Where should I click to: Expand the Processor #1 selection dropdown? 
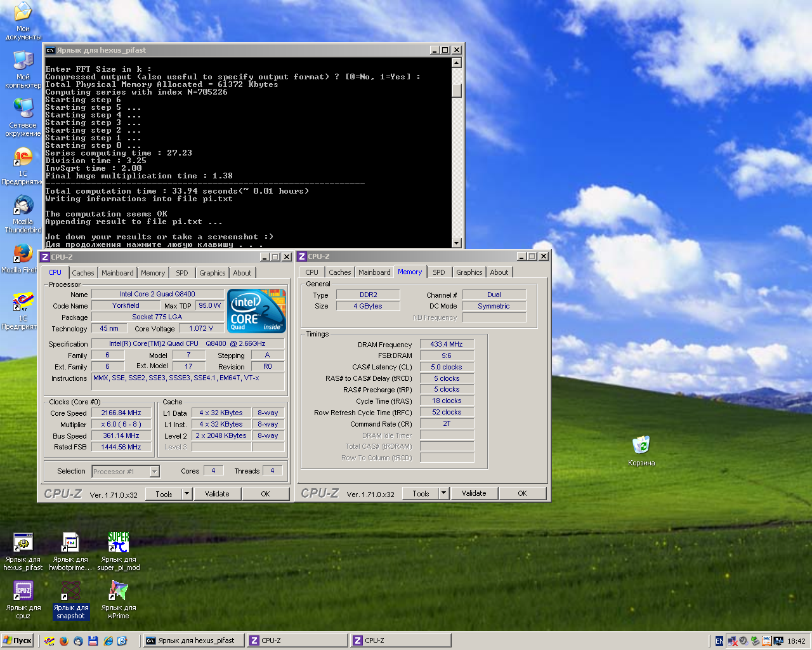[x=154, y=472]
